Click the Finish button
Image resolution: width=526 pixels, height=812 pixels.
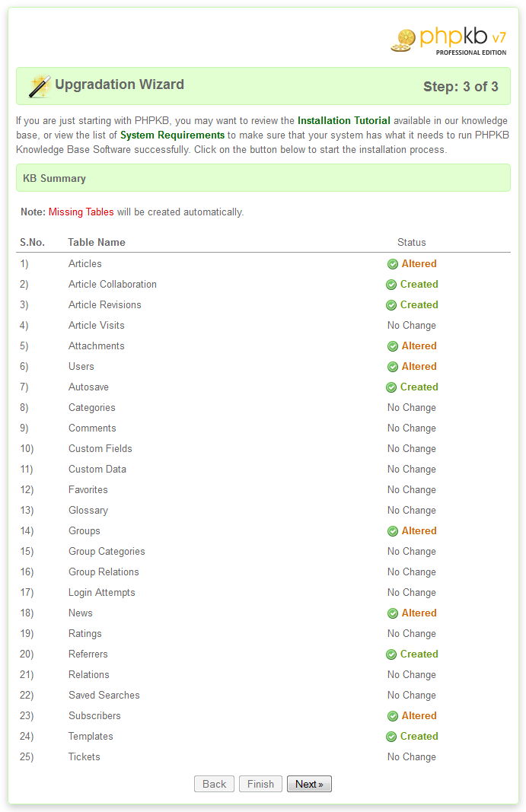pos(260,784)
